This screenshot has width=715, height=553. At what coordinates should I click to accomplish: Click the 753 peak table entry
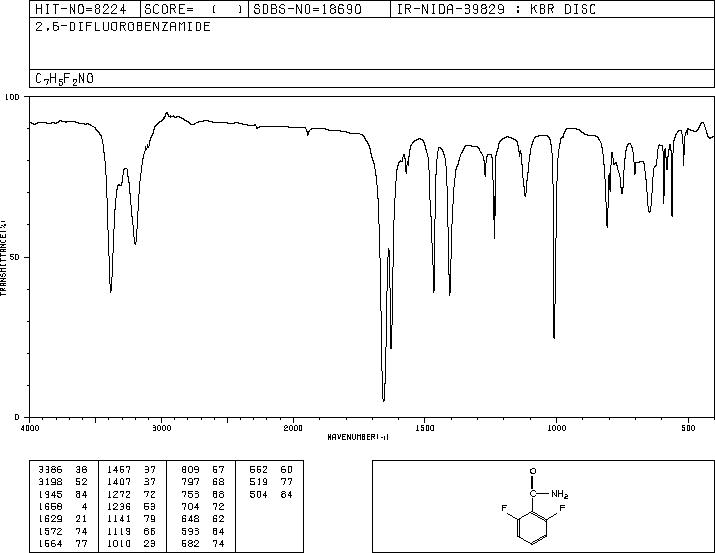point(203,495)
